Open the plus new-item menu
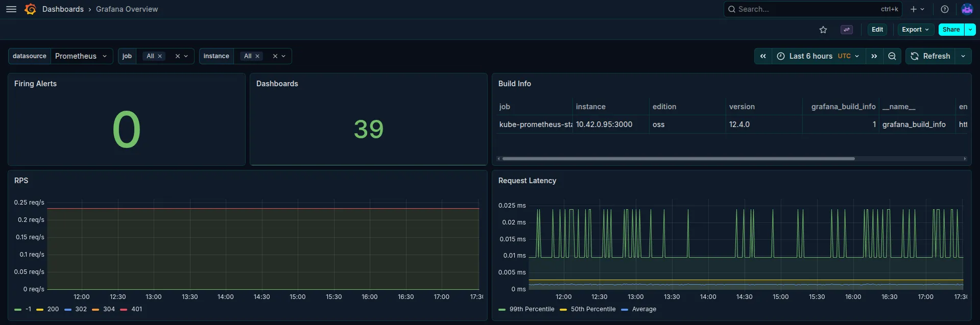Image resolution: width=980 pixels, height=325 pixels. tap(918, 9)
